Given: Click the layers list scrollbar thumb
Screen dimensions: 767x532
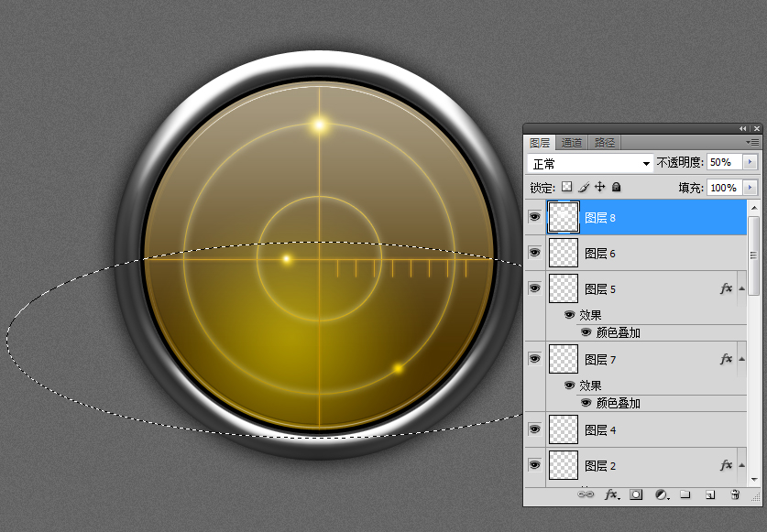Looking at the screenshot, I should [754, 255].
